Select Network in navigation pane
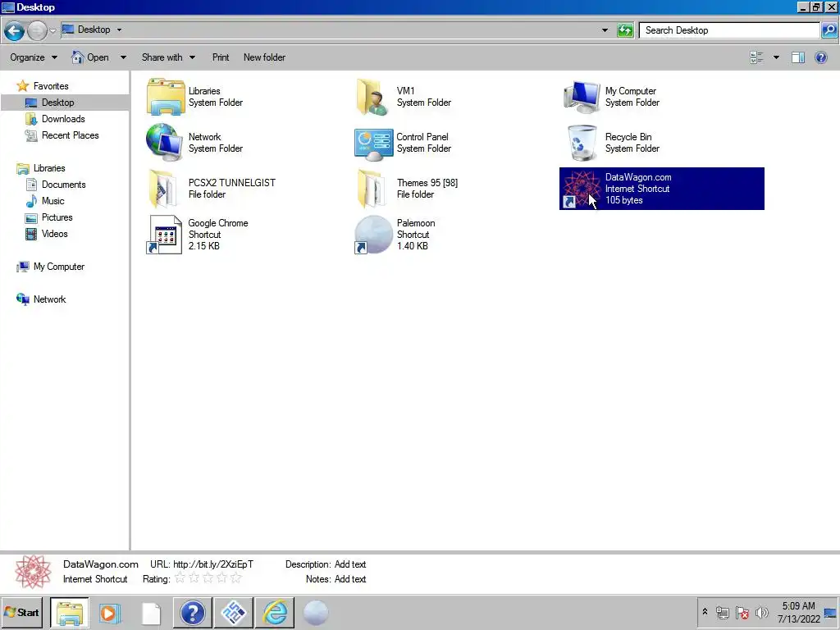840x630 pixels. tap(49, 299)
